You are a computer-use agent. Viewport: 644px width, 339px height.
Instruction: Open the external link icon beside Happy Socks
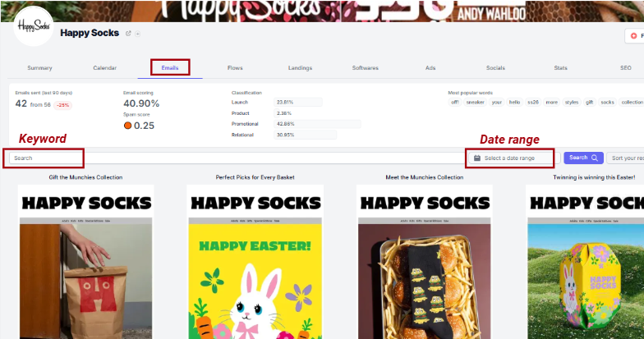click(128, 34)
